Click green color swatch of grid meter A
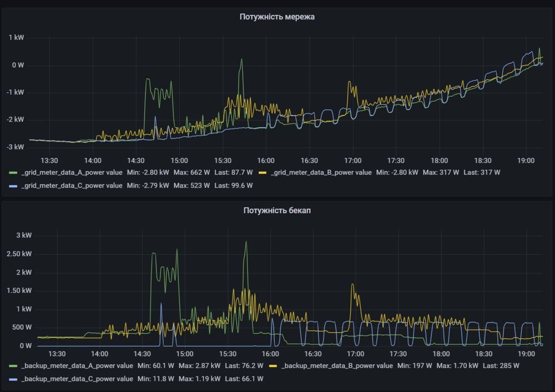 (13, 173)
